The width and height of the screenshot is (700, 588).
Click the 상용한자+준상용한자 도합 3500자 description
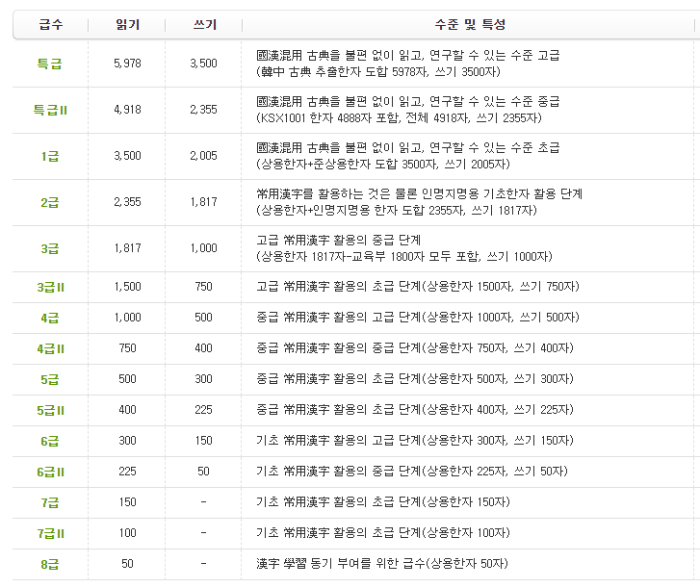coord(382,165)
